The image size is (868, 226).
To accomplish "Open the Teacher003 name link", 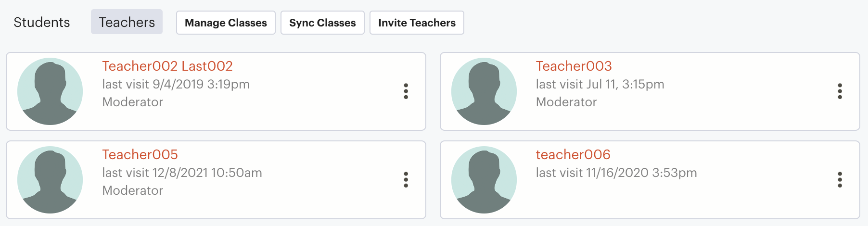I will coord(574,66).
